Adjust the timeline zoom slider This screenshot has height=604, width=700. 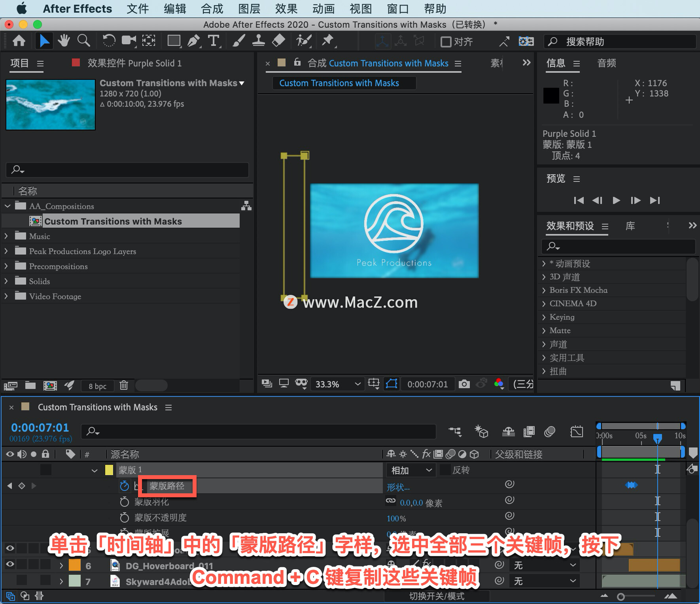click(621, 597)
